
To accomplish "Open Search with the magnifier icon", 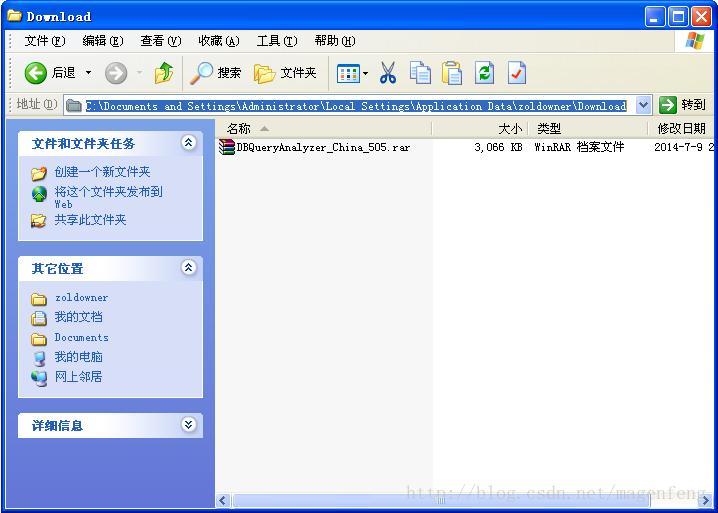I will click(x=215, y=73).
